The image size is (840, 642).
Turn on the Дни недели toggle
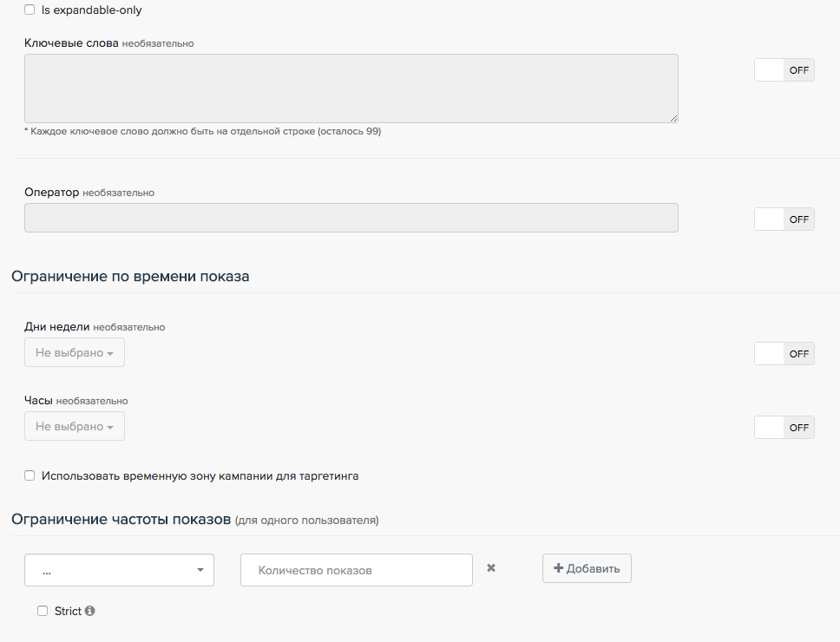point(784,353)
